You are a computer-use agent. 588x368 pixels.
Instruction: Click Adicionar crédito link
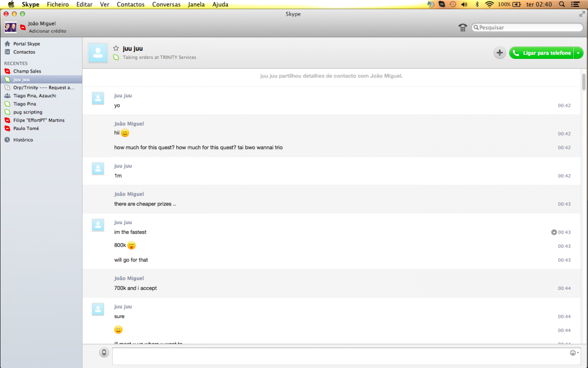tap(48, 31)
